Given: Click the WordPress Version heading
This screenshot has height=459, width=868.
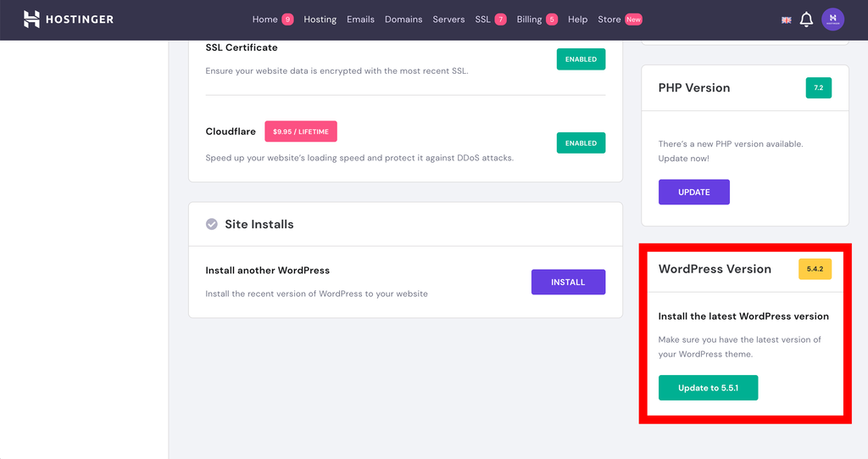Looking at the screenshot, I should (x=715, y=269).
